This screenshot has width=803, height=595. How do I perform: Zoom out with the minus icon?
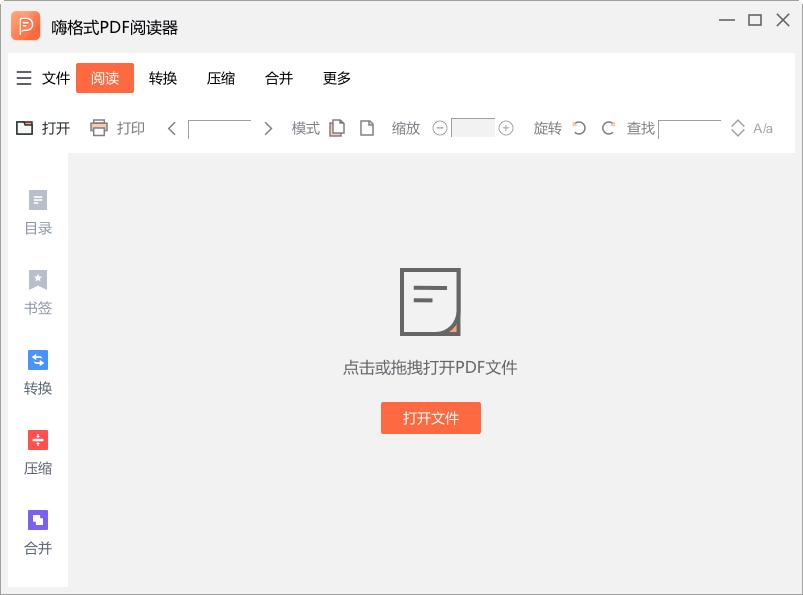(x=439, y=128)
